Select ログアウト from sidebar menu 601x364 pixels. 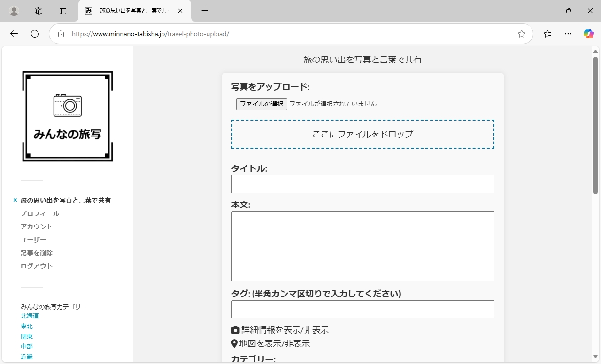[37, 266]
